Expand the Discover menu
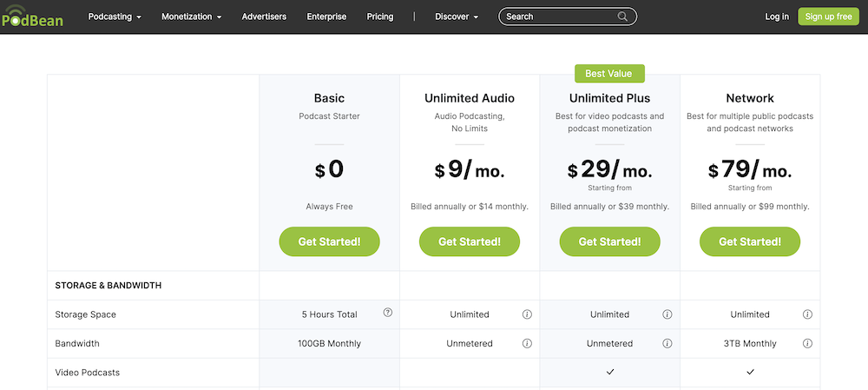 pyautogui.click(x=457, y=17)
